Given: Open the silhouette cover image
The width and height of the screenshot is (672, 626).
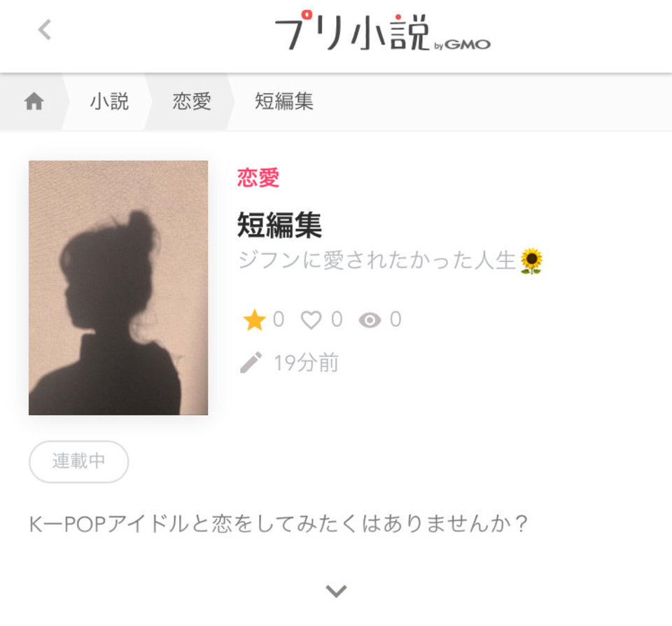Looking at the screenshot, I should click(118, 288).
